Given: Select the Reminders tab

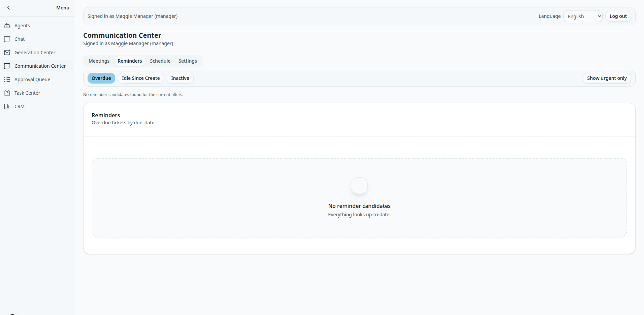Looking at the screenshot, I should coord(130,61).
